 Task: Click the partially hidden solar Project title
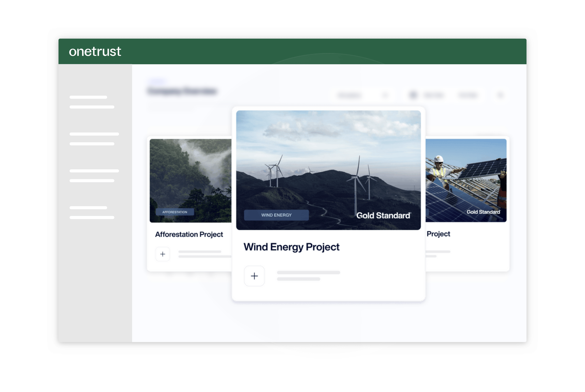coord(438,234)
